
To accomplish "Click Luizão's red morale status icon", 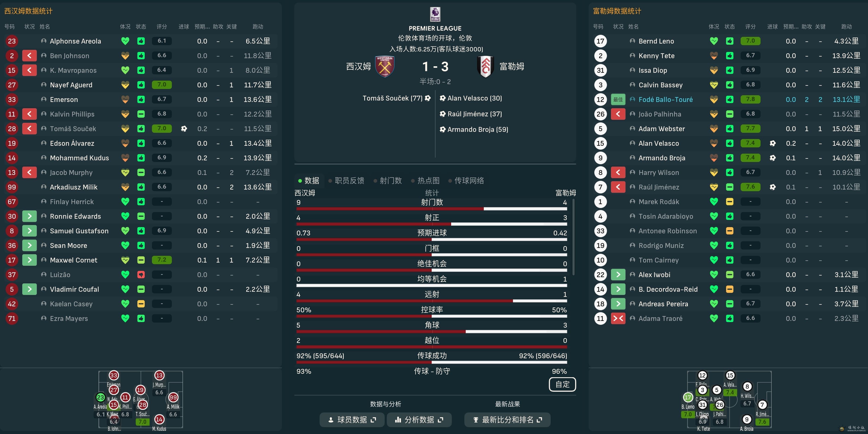I will click(x=141, y=275).
